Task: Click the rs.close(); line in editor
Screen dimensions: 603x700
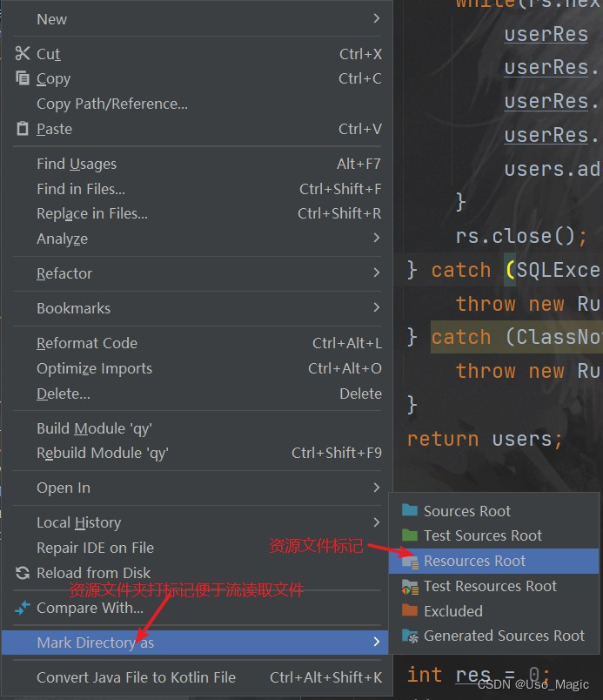Action: [521, 236]
